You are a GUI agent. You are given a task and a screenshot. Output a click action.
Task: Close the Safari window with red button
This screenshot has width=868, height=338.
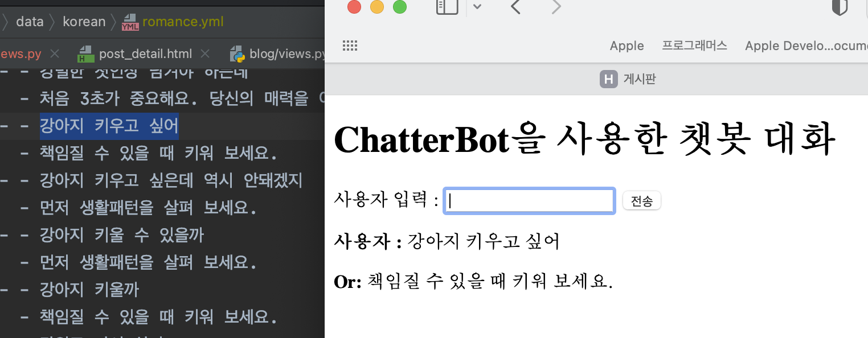tap(354, 7)
